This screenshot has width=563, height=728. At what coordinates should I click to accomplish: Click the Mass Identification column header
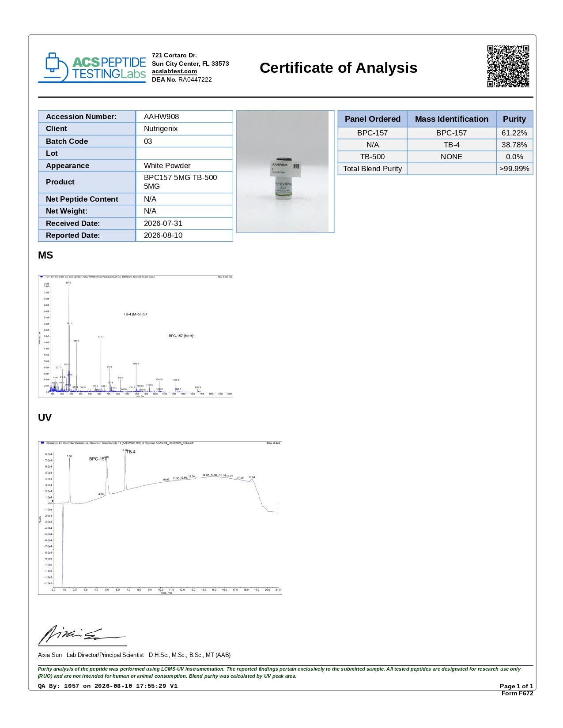point(452,119)
